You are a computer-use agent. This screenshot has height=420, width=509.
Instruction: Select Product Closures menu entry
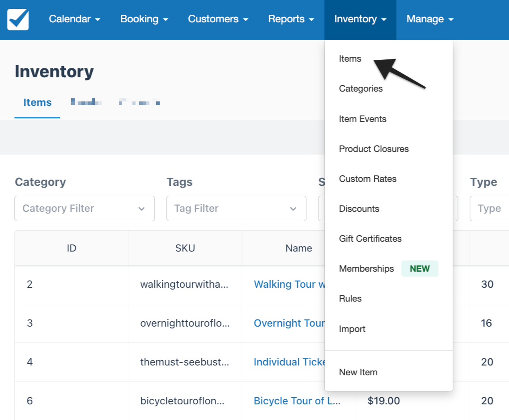[x=373, y=149]
